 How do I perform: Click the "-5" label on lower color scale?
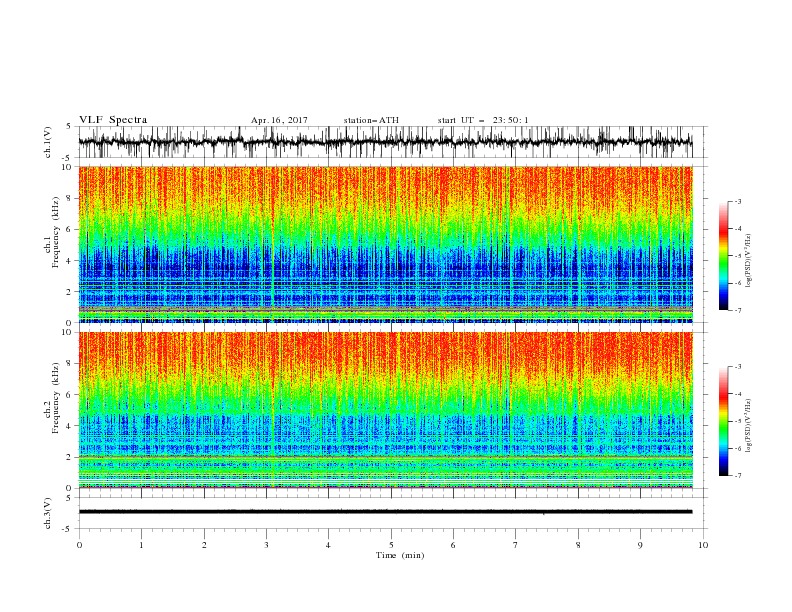coord(738,421)
